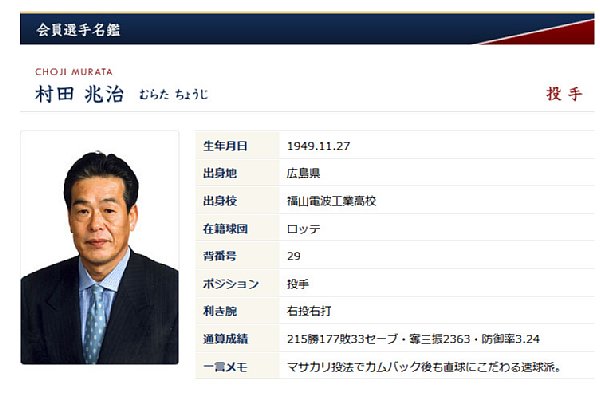
Task: Open the player portrait photo
Action: 99,247
